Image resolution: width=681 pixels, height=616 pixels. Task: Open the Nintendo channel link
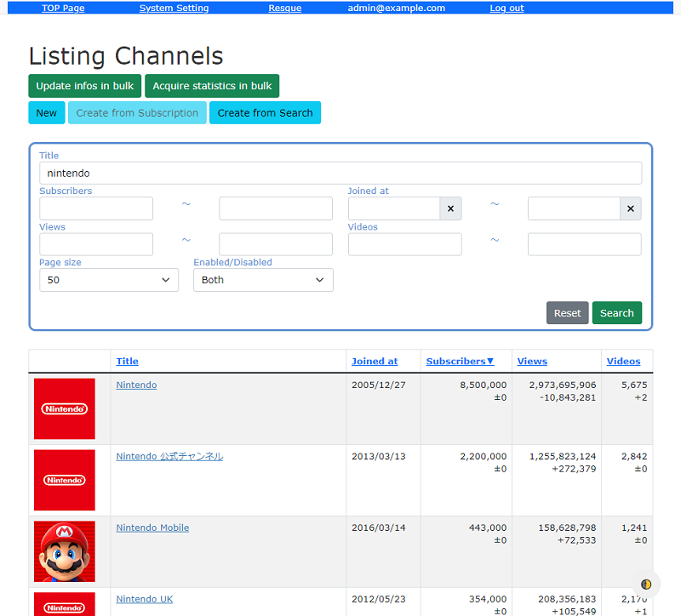pos(136,385)
